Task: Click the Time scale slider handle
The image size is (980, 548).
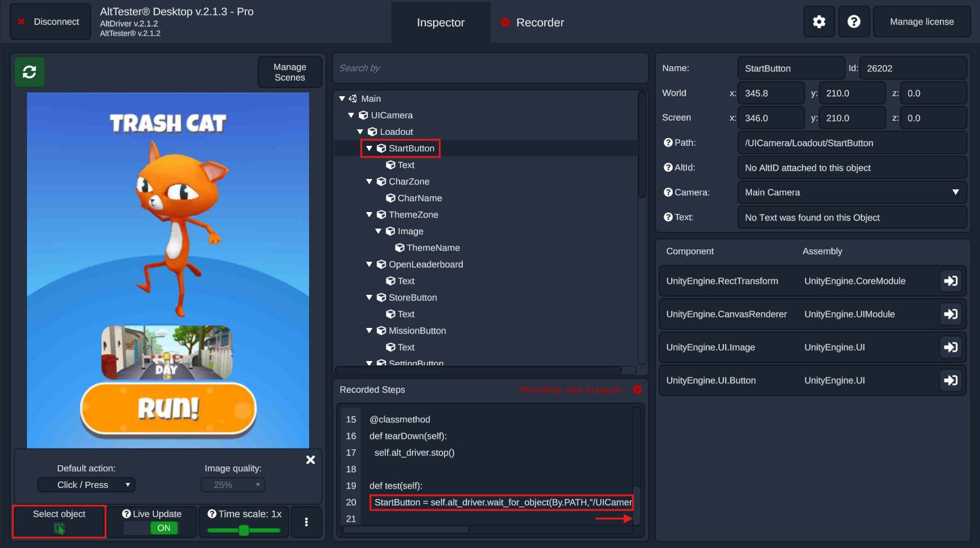Action: click(243, 530)
